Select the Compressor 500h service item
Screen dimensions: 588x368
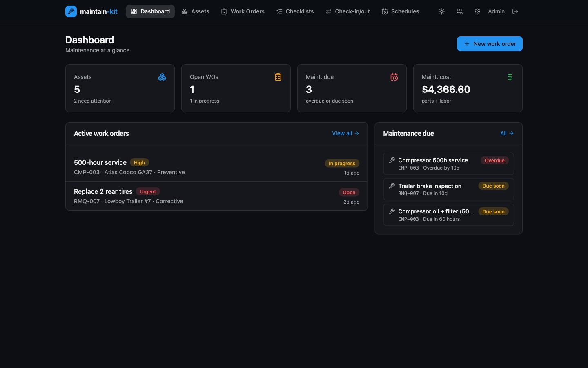tap(448, 164)
